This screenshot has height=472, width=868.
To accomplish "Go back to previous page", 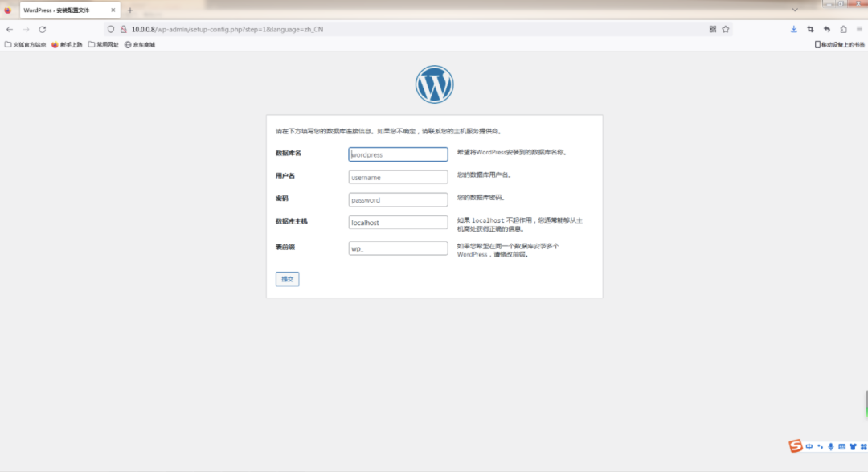I will pos(10,29).
